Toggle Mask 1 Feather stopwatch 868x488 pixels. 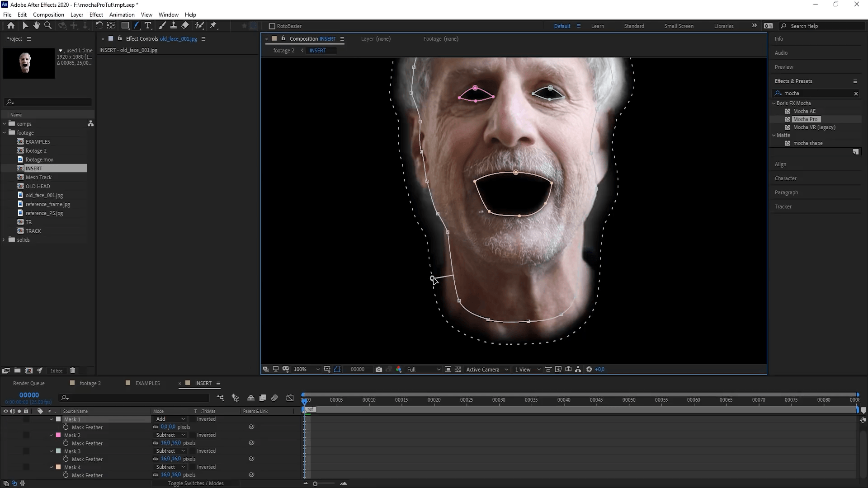[x=66, y=427]
